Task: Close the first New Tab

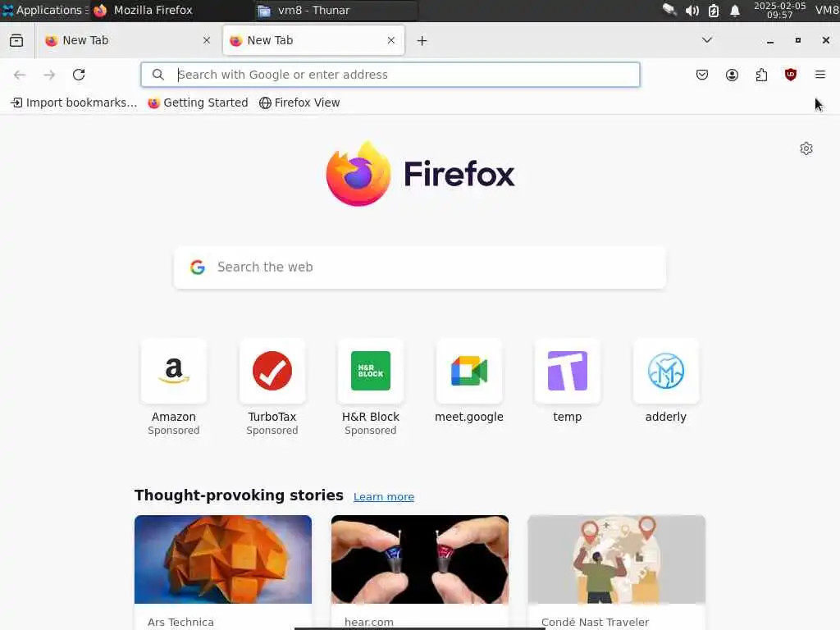Action: [x=207, y=40]
